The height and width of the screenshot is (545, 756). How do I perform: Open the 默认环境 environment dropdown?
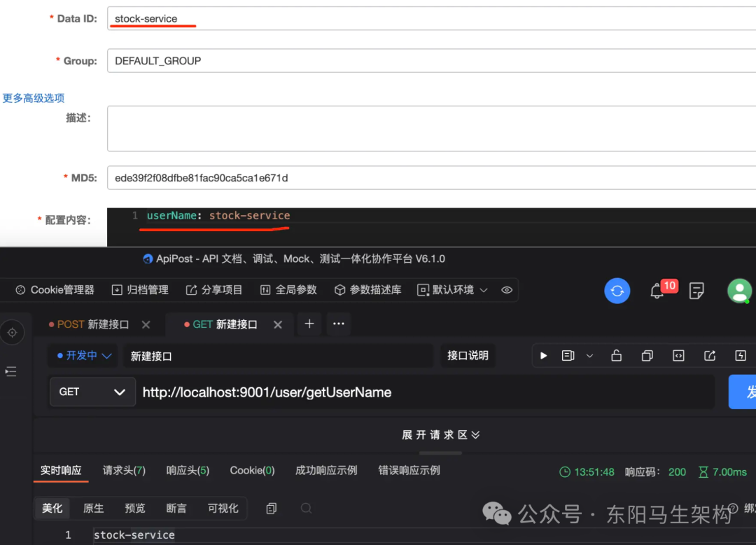[x=453, y=290]
